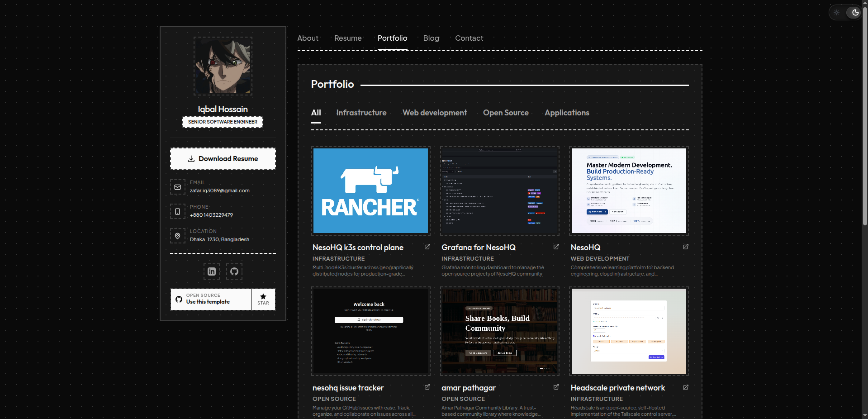
Task: Click the nesohq issue tracker thumbnail
Action: [x=370, y=331]
